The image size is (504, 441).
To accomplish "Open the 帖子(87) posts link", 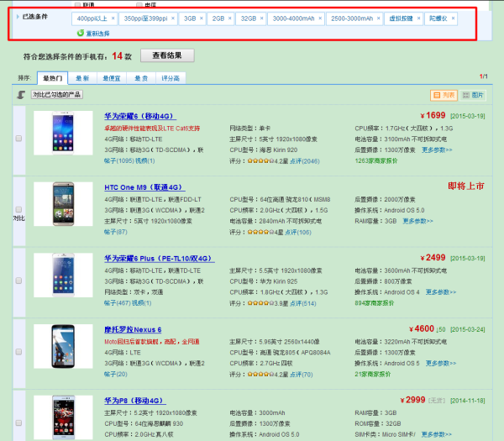I will point(116,232).
